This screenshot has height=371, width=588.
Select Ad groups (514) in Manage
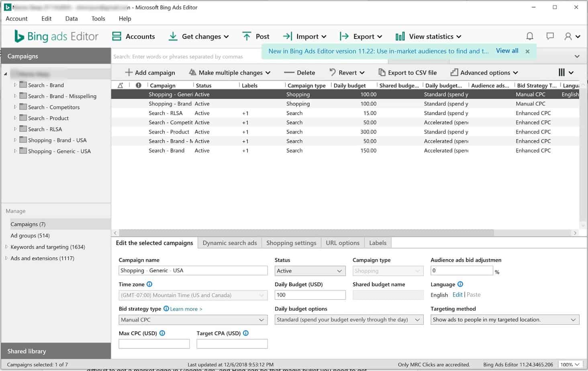tap(30, 236)
